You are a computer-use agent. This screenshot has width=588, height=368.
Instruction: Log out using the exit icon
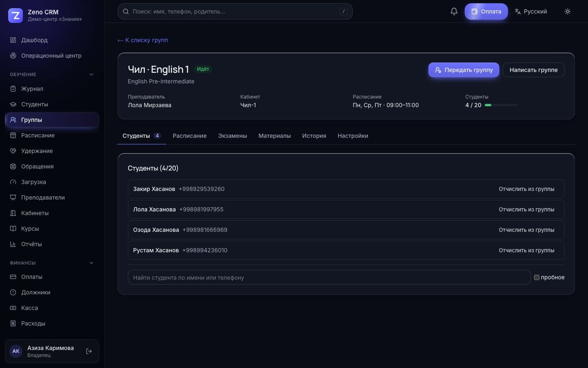point(89,351)
